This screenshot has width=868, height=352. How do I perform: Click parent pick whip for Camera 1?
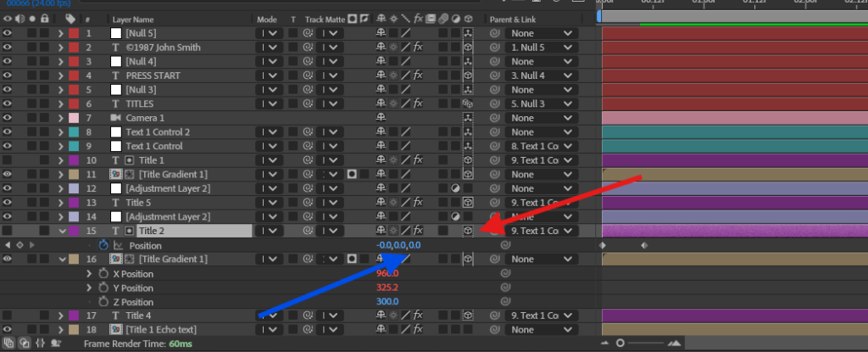tap(495, 118)
